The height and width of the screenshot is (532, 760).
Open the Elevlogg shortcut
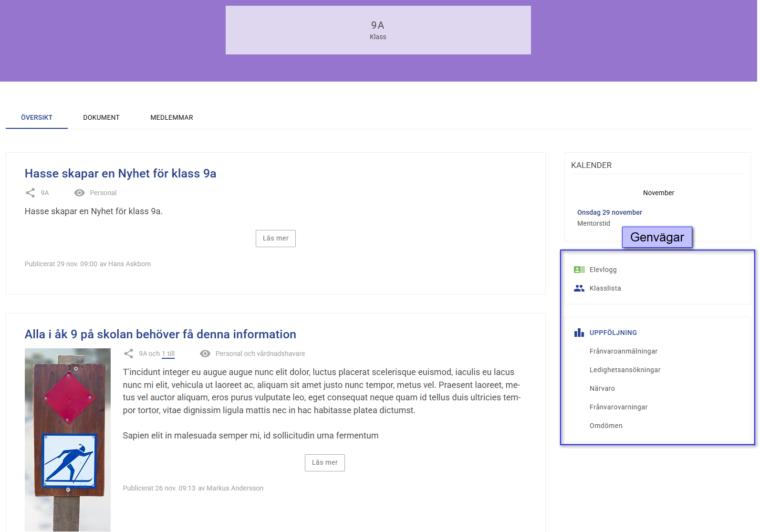coord(603,270)
